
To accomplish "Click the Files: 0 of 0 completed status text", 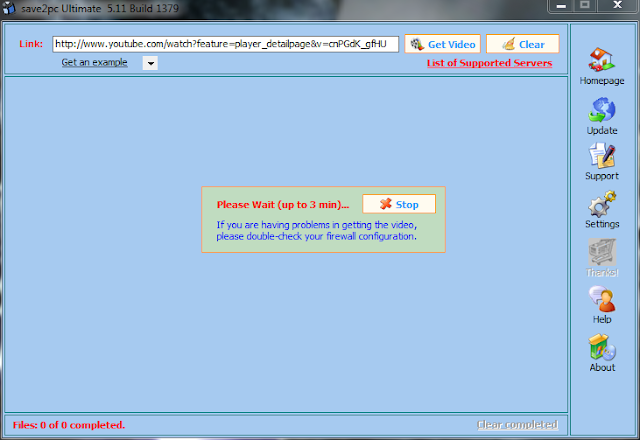I will [x=69, y=425].
